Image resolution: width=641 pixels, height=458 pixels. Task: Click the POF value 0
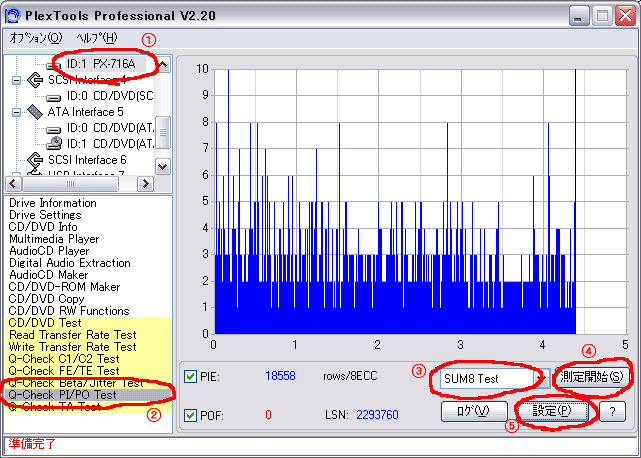(x=268, y=415)
